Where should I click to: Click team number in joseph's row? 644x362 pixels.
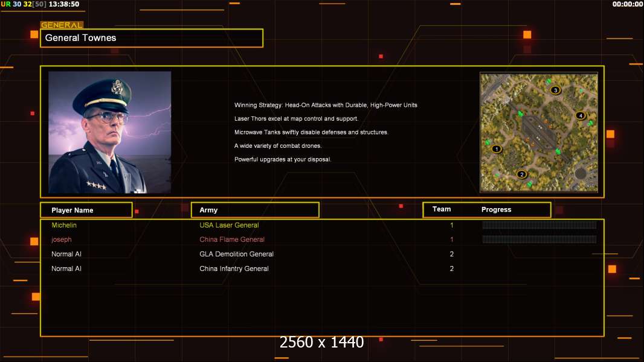pyautogui.click(x=452, y=240)
